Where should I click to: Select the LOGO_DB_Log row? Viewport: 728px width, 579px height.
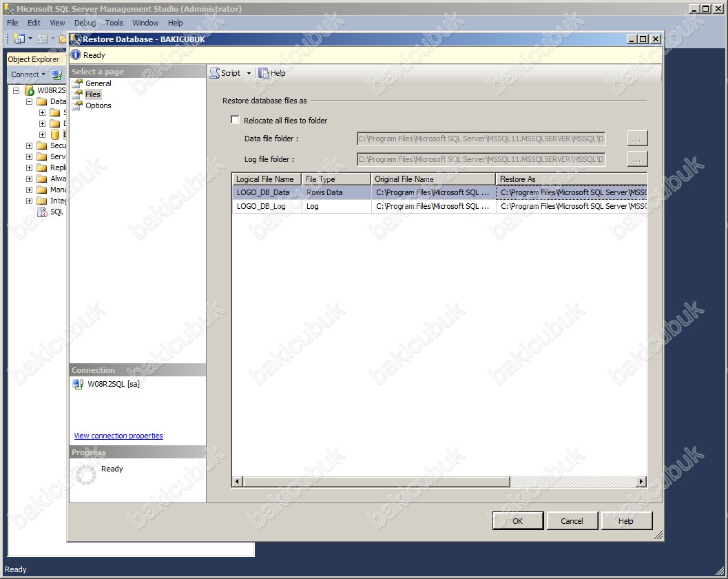coord(439,206)
